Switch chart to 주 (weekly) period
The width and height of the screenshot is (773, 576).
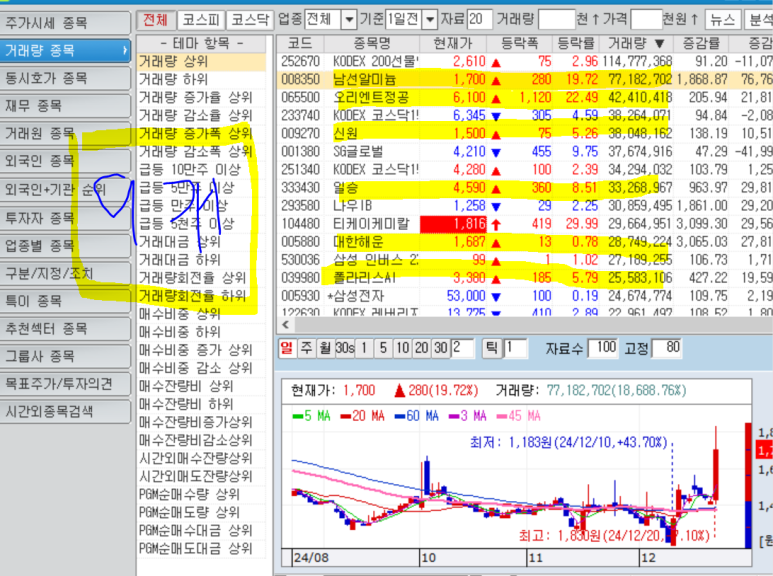[x=306, y=348]
